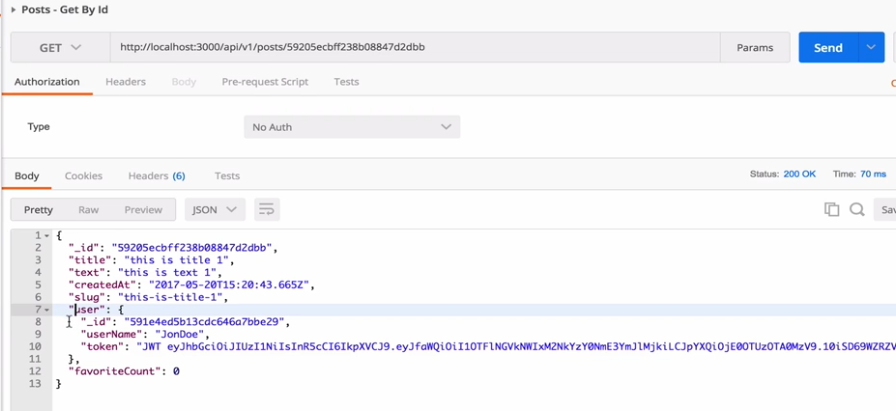Click the request URL input field
This screenshot has height=411, width=896.
[415, 47]
